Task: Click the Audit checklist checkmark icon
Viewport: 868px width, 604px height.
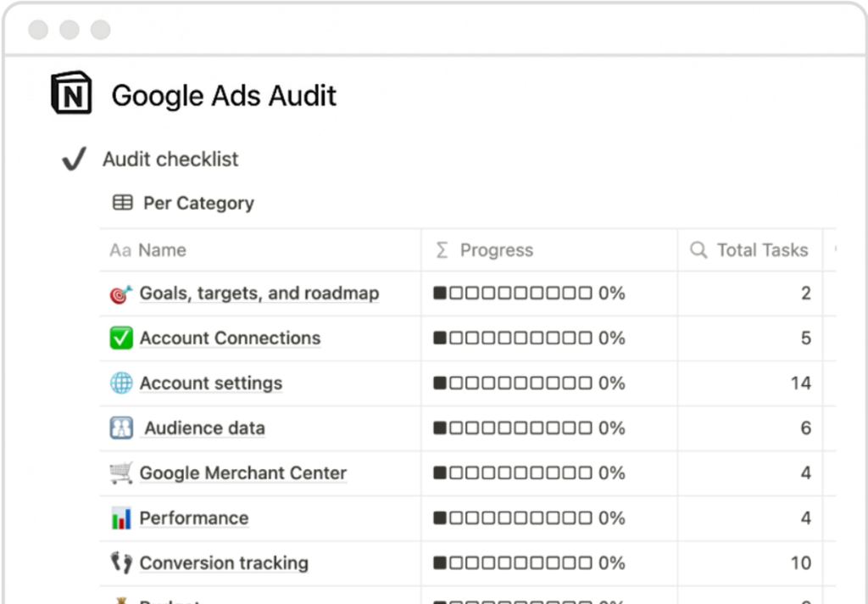Action: point(75,159)
